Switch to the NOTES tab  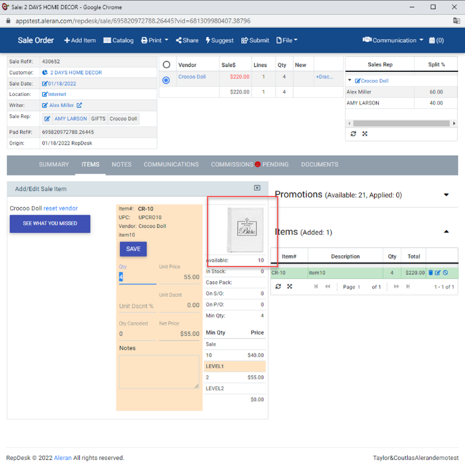pyautogui.click(x=121, y=165)
